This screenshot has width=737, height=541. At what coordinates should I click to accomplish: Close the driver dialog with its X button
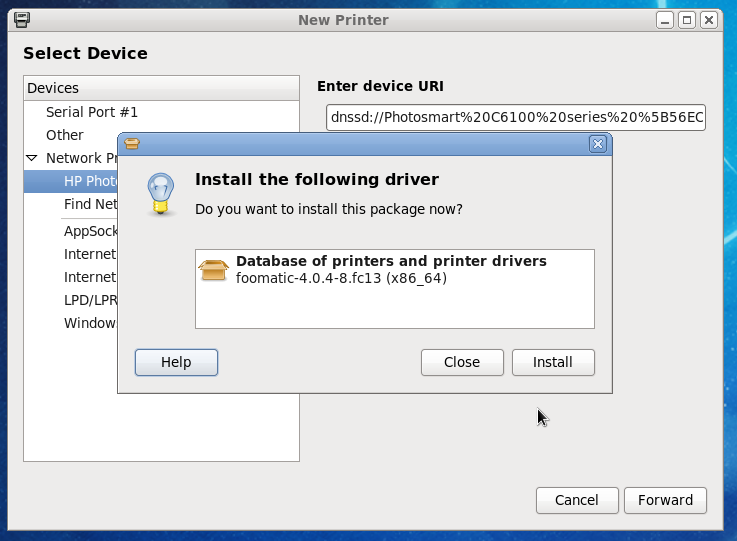598,144
